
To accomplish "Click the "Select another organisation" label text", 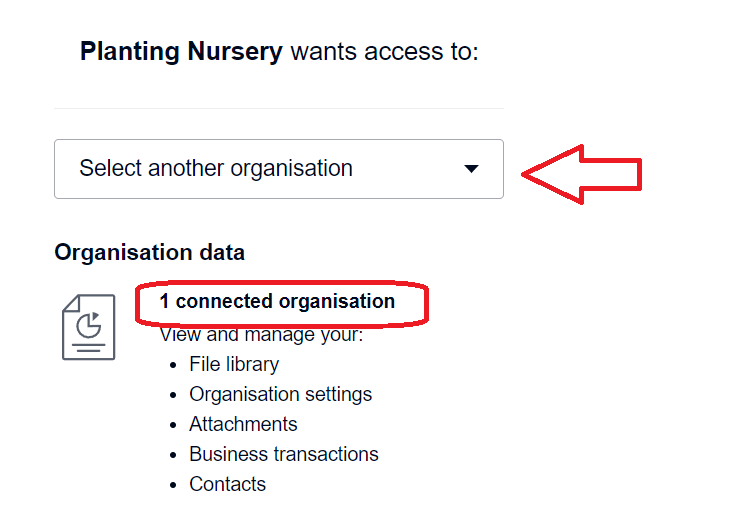I will [216, 169].
